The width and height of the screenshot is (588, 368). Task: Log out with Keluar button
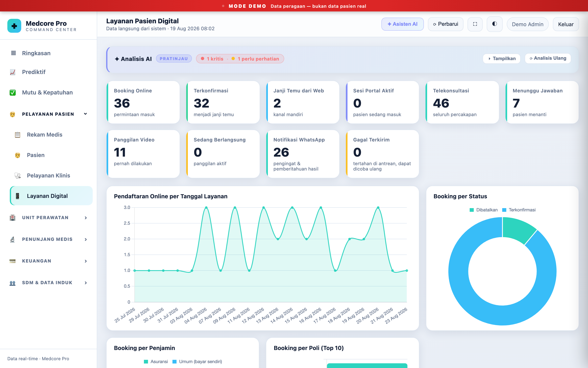(566, 24)
